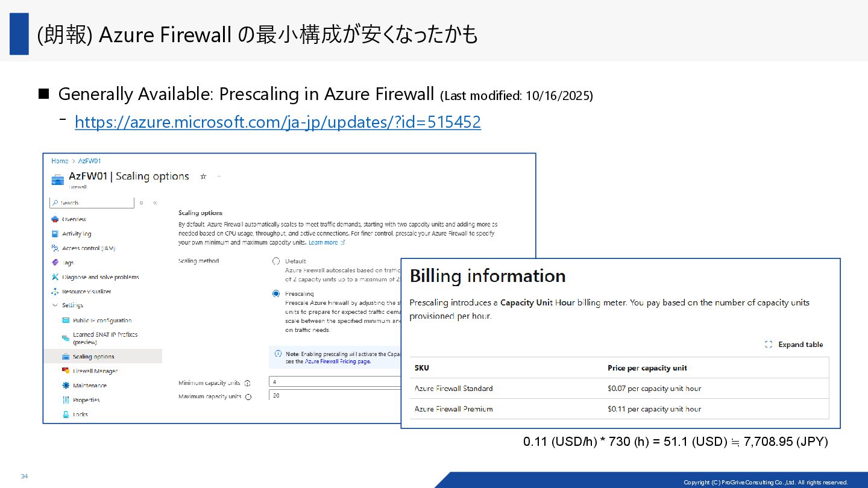Viewport: 868px width, 488px height.
Task: Open Tags in the sidebar
Action: click(x=68, y=263)
